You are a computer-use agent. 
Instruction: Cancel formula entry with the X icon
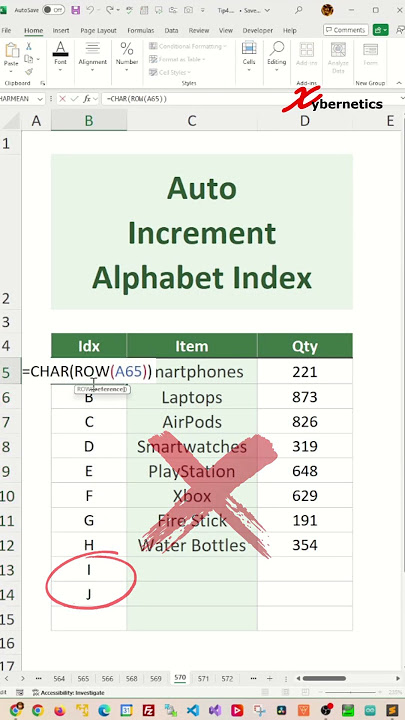point(62,99)
